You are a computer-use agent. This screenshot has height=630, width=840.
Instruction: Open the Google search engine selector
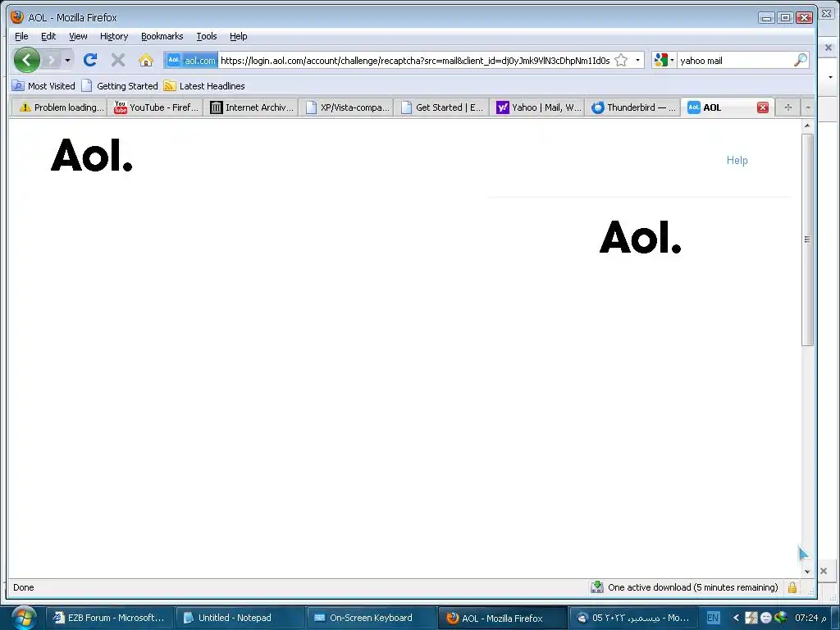(664, 61)
